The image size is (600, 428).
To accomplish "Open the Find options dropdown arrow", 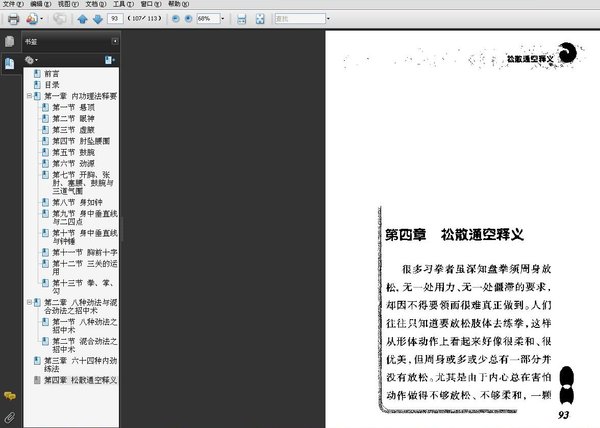I will (328, 18).
